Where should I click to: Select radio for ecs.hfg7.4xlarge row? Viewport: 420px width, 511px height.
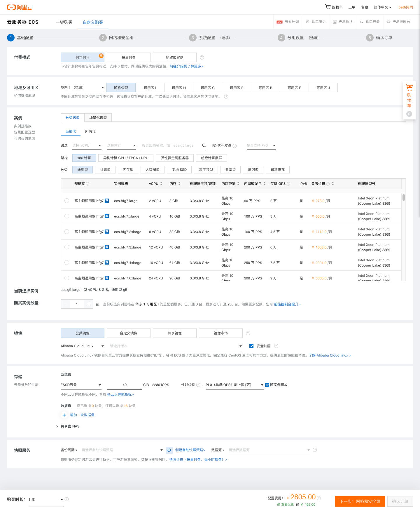coord(67,263)
